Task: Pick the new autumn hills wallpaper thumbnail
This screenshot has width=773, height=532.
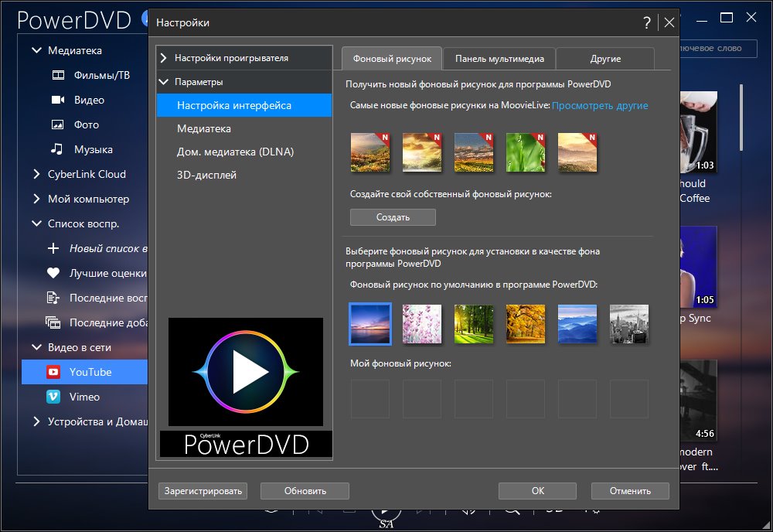Action: [370, 152]
